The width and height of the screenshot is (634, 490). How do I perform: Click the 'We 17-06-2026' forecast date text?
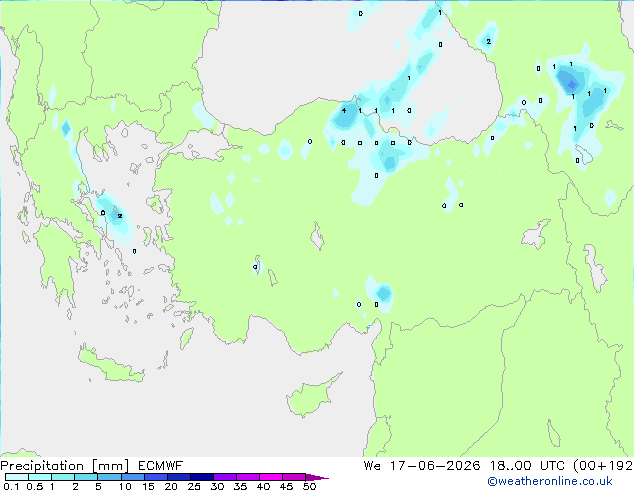click(x=422, y=466)
